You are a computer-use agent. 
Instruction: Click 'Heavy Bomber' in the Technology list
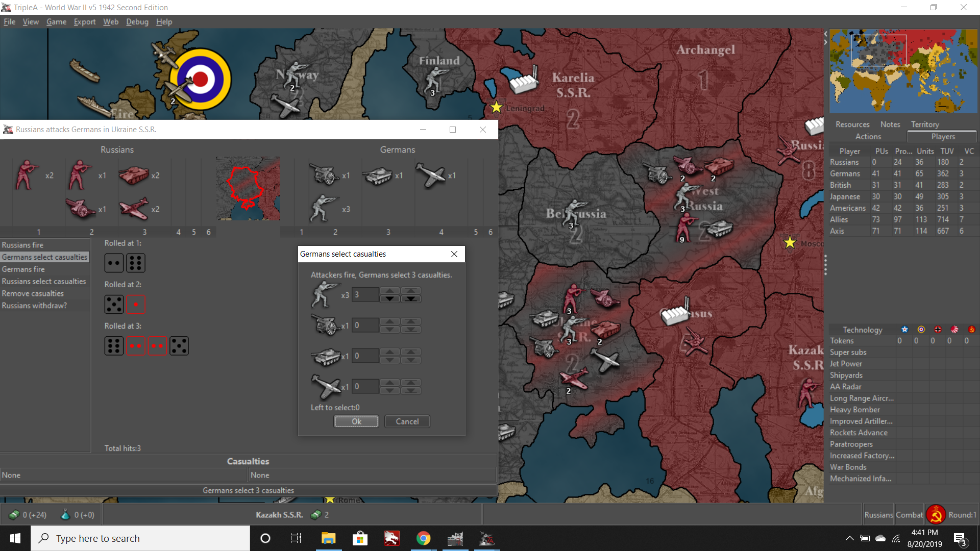pyautogui.click(x=855, y=410)
